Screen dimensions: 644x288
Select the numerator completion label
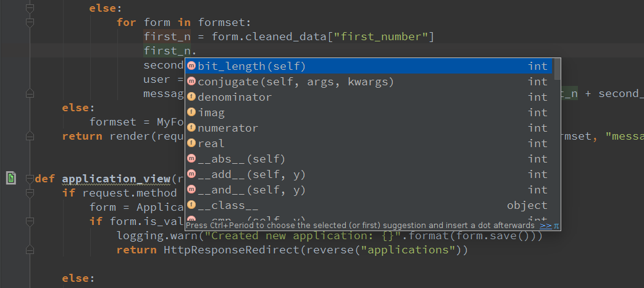click(228, 128)
